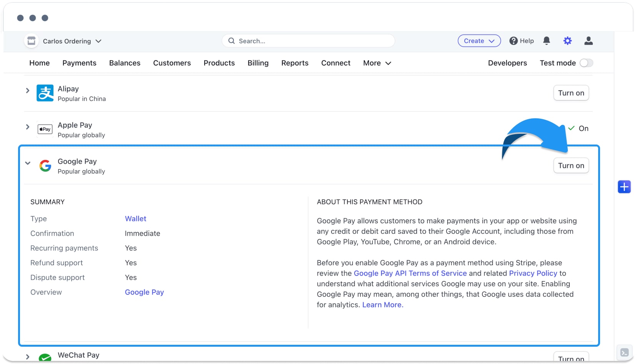Turn on Google Pay
637x364 pixels.
point(571,166)
